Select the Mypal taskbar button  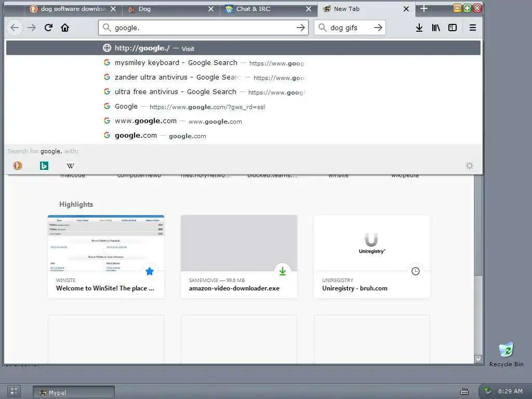[74, 393]
